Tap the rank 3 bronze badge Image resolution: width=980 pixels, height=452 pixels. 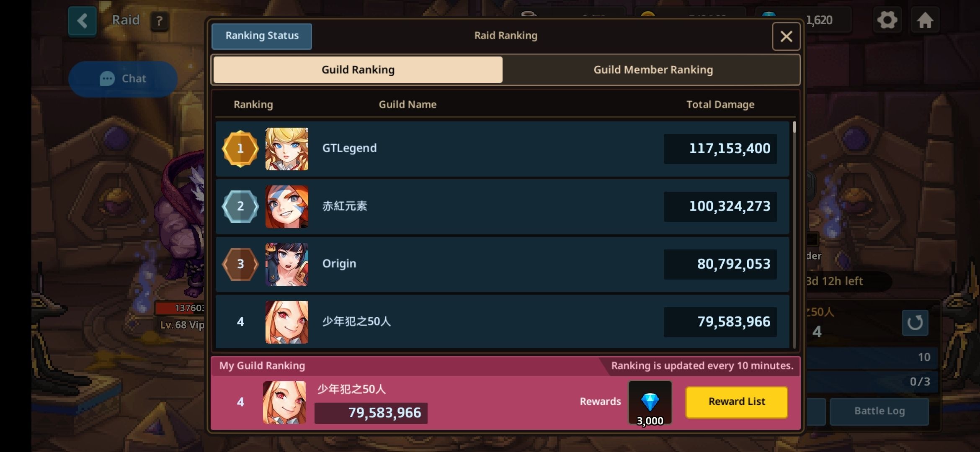240,264
